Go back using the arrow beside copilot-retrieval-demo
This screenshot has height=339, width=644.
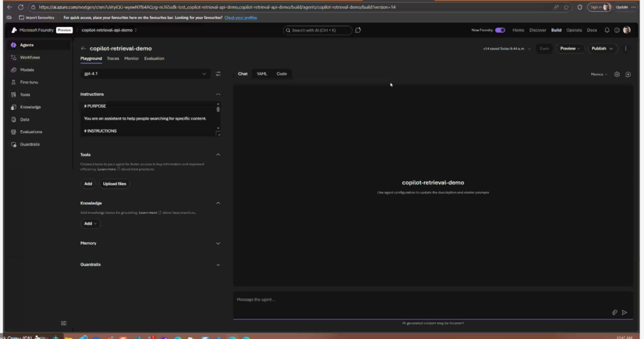(84, 48)
